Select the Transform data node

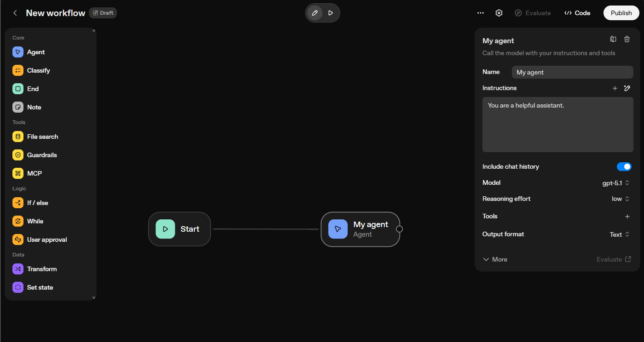[41, 269]
